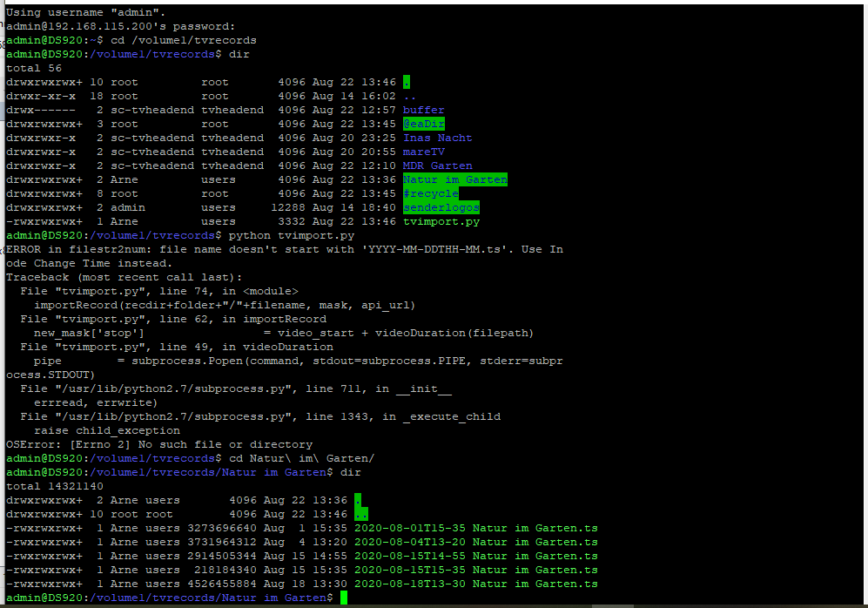Click file '2020-08-18T13-30 Natur im Garten.ts'

(476, 584)
